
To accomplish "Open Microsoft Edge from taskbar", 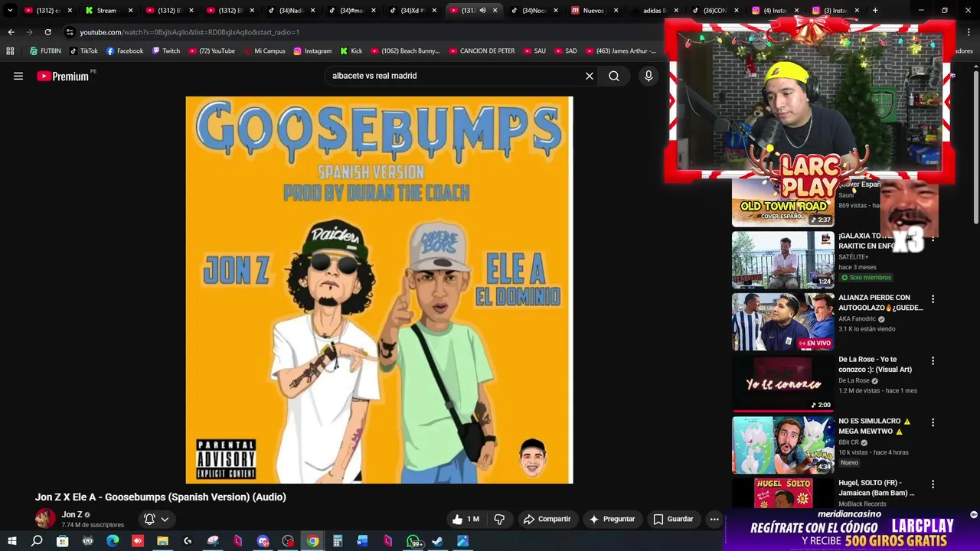I will [x=113, y=541].
